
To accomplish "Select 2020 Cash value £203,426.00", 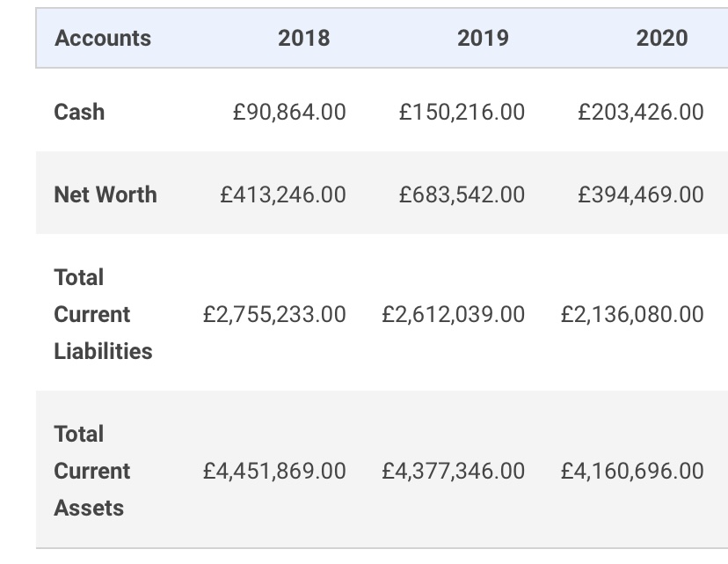I will 641,112.
